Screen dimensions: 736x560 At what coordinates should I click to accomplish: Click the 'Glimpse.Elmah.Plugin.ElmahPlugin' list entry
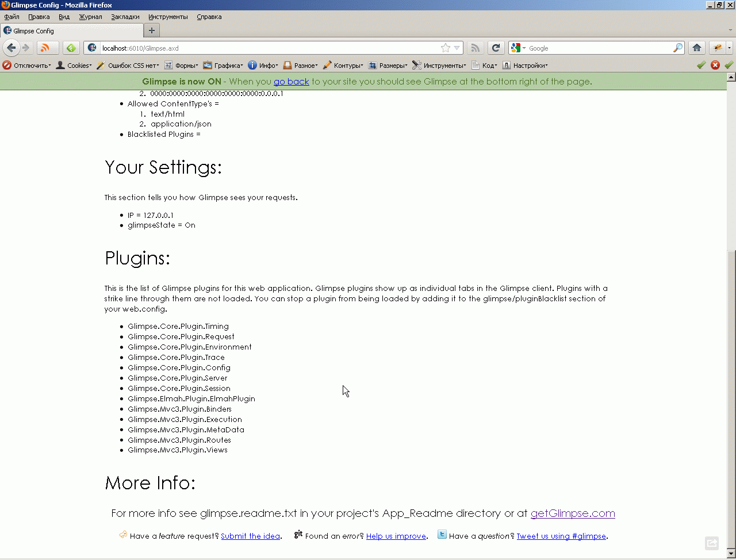click(x=191, y=399)
